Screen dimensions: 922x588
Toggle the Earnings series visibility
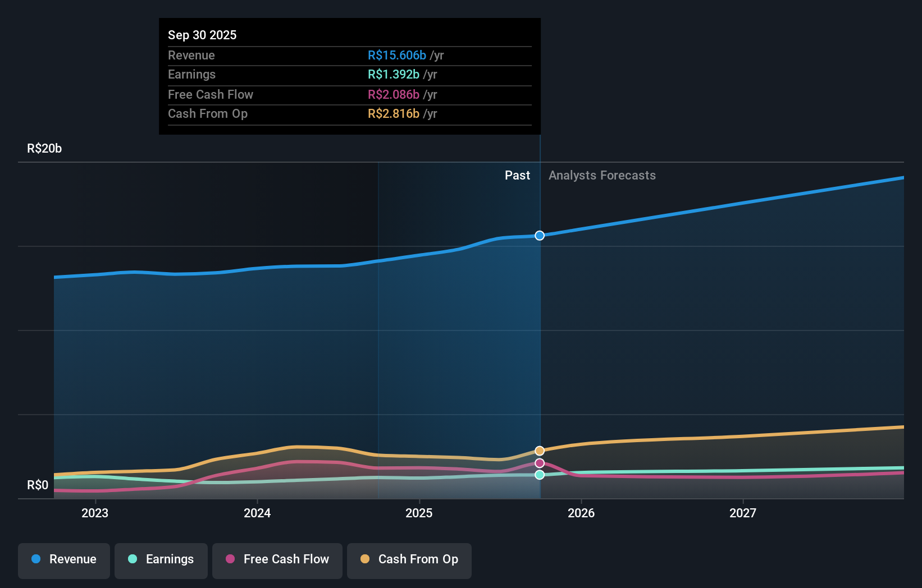coord(161,559)
